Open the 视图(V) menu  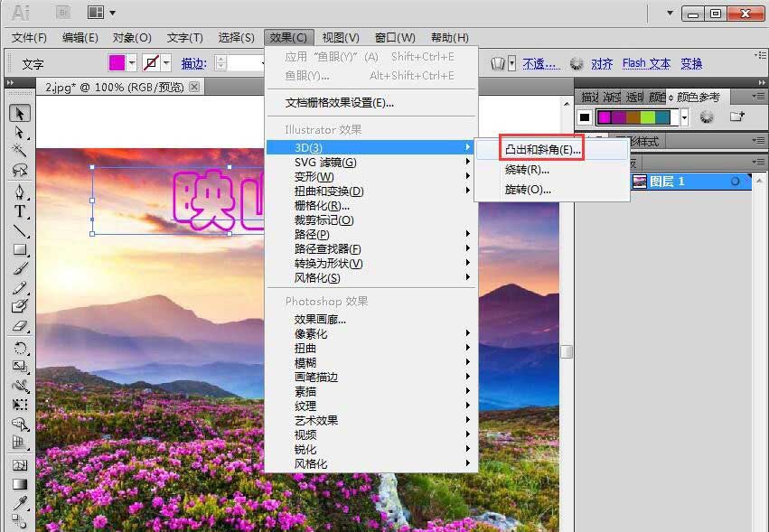click(x=341, y=37)
